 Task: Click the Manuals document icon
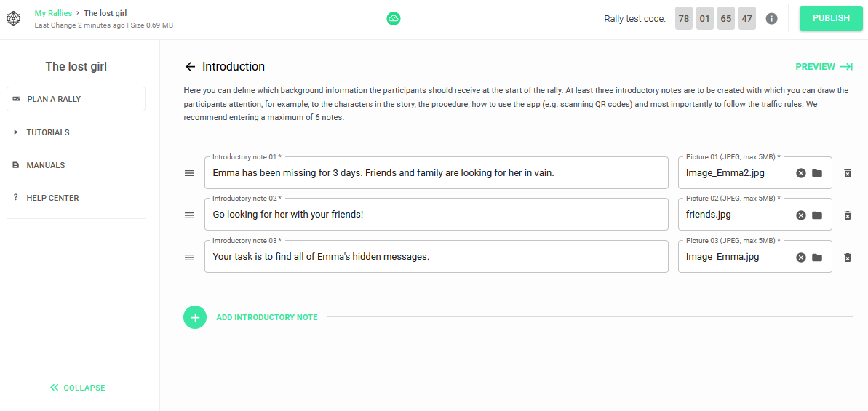(x=15, y=165)
